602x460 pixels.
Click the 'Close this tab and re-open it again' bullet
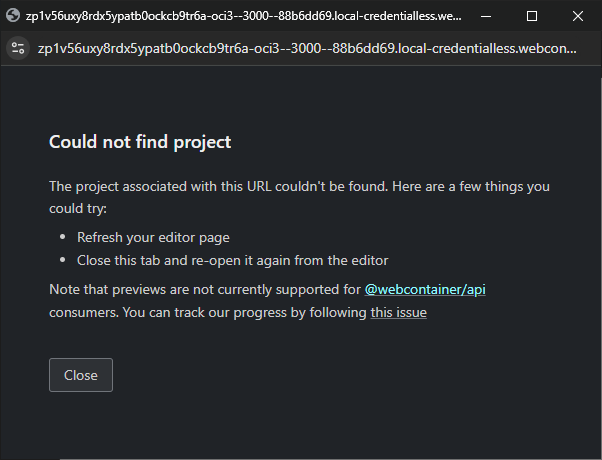tap(233, 260)
